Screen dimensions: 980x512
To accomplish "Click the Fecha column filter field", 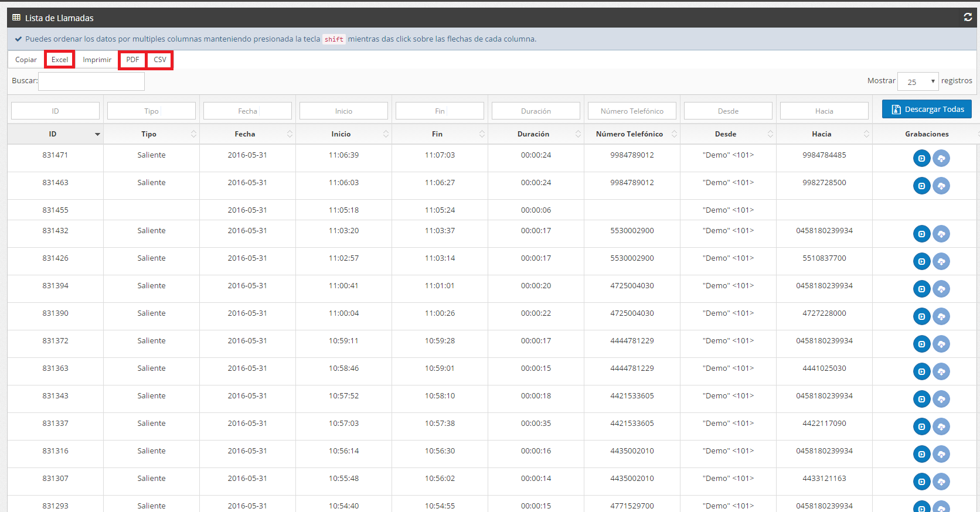I will [x=248, y=111].
